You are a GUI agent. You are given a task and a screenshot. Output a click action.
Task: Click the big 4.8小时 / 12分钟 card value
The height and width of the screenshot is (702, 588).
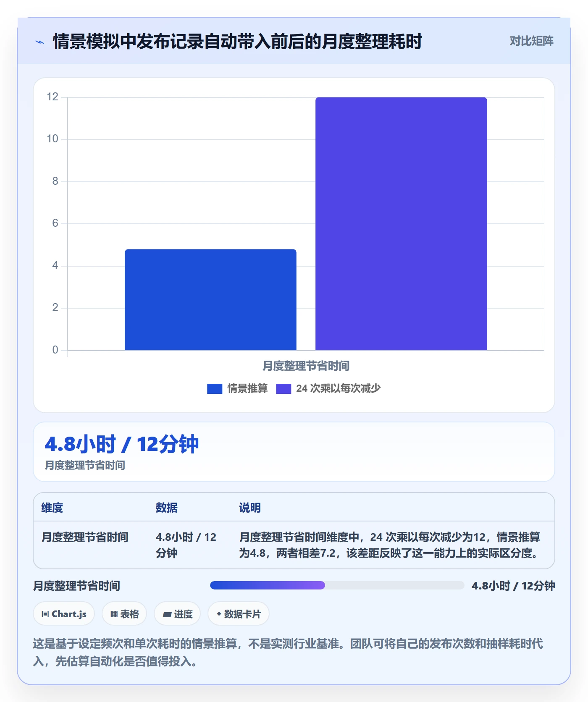click(x=122, y=444)
